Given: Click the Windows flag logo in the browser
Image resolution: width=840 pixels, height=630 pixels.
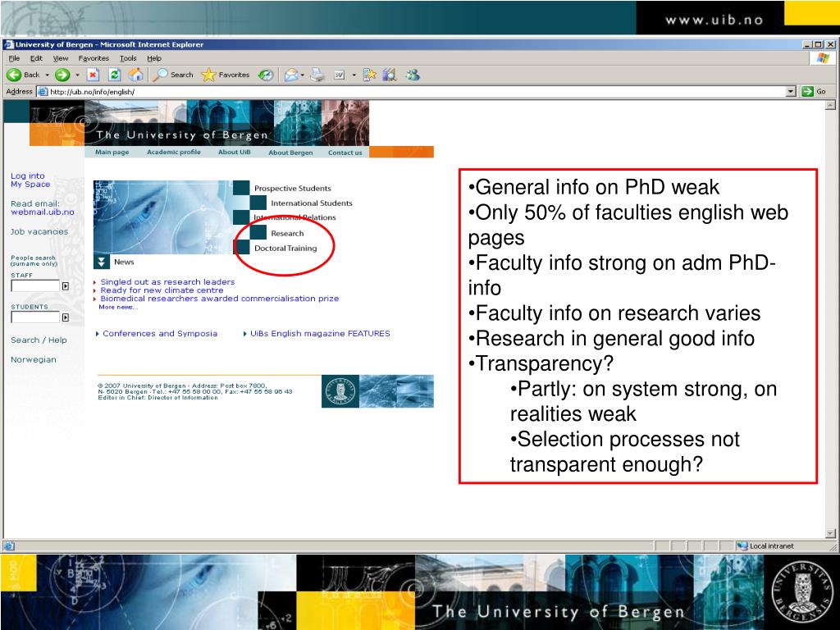Looking at the screenshot, I should [x=823, y=58].
